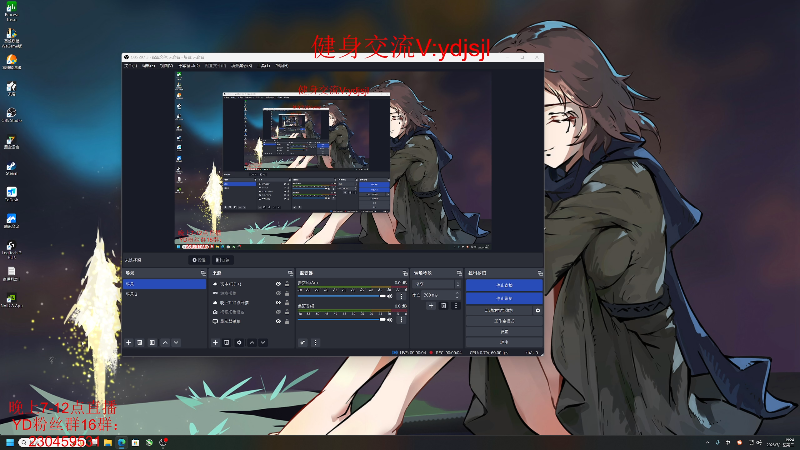Start the virtual camera
Image resolution: width=800 pixels, height=450 pixels.
point(499,310)
